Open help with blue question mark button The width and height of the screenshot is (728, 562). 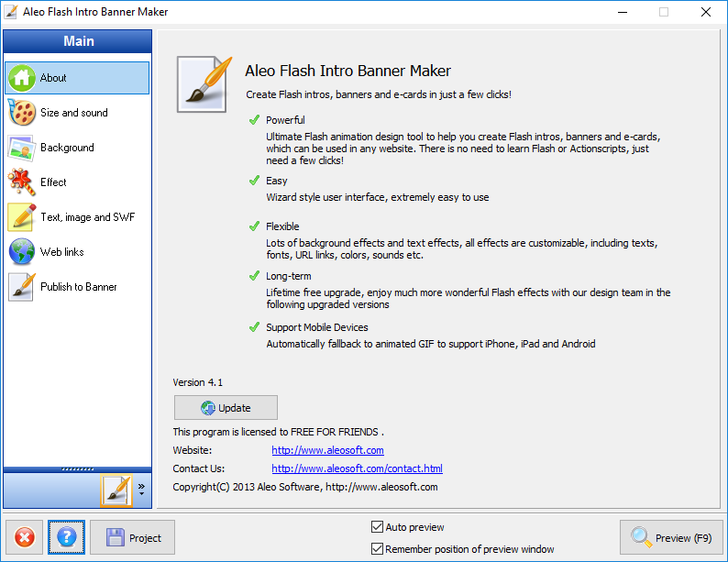[66, 537]
